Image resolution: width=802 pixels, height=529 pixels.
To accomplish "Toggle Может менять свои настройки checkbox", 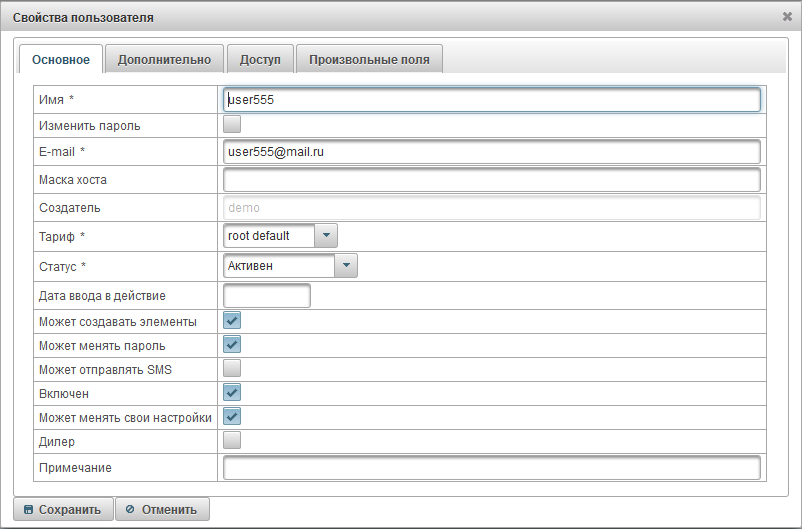I will tap(232, 417).
